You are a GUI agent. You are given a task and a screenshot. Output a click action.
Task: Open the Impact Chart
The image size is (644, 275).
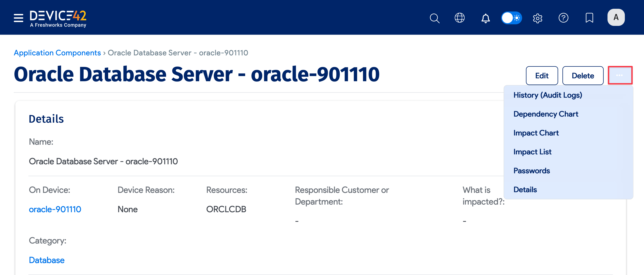(x=536, y=133)
